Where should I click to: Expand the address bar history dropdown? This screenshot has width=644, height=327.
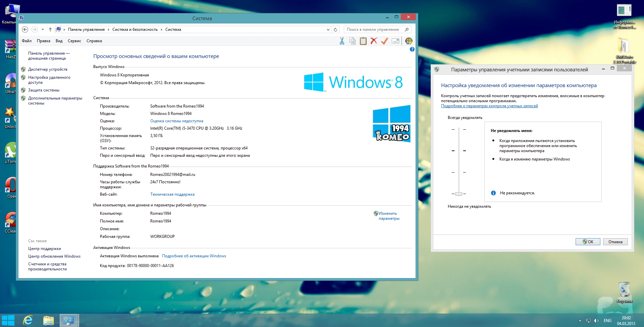coord(328,29)
